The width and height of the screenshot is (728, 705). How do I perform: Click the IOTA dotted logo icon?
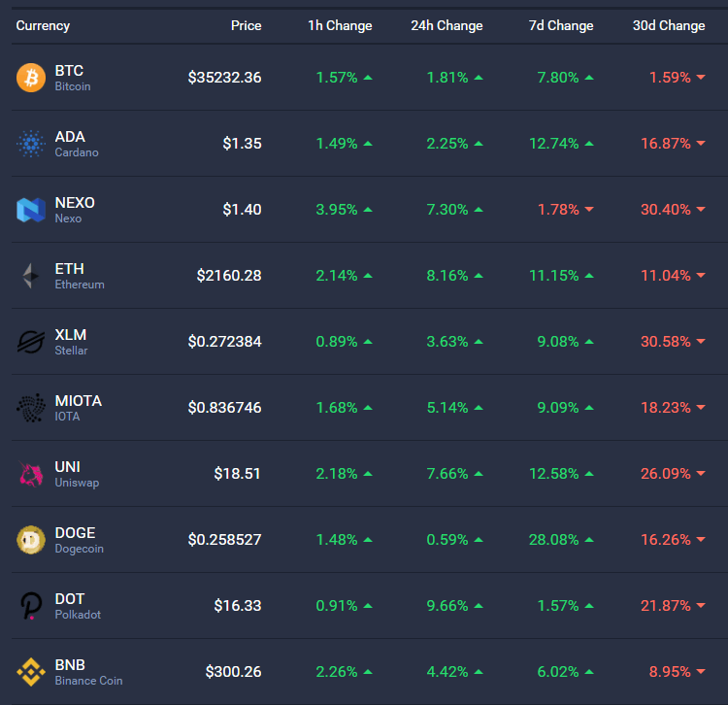[31, 408]
